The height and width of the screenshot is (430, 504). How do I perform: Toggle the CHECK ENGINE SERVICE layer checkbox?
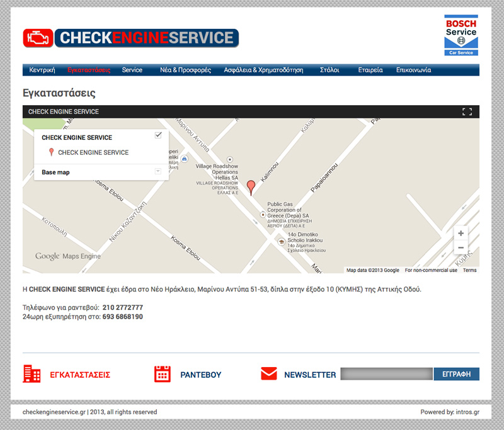tap(158, 135)
